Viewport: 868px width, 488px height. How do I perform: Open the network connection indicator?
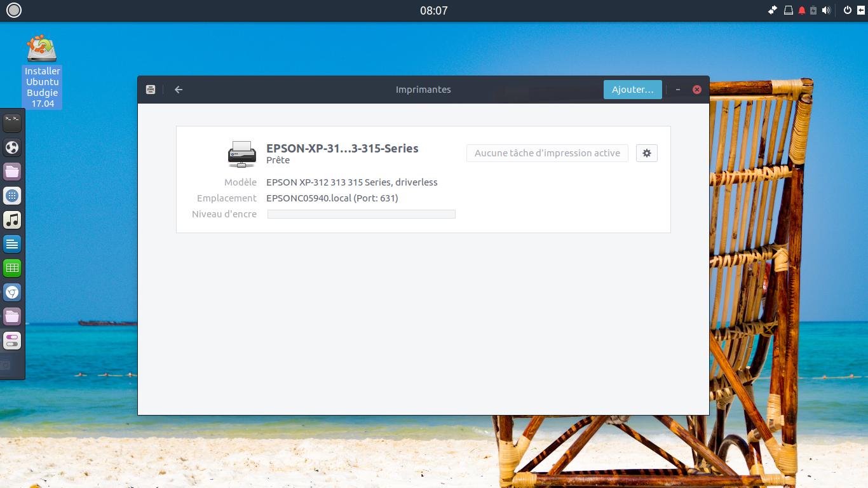773,10
